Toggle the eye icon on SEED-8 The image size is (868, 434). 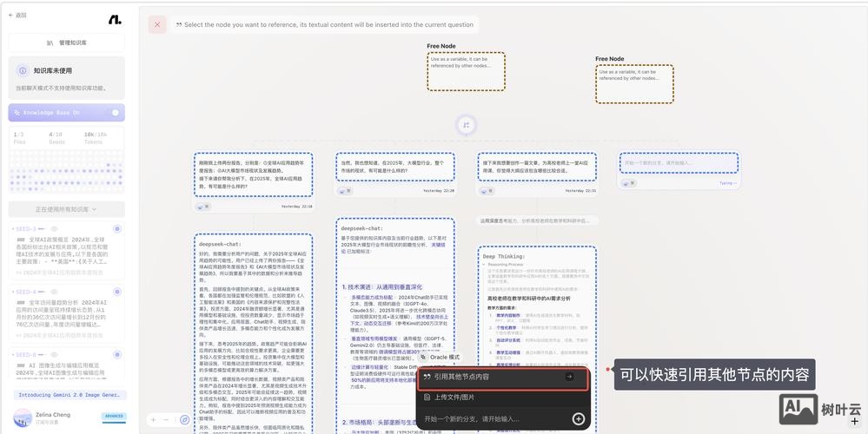(x=52, y=354)
